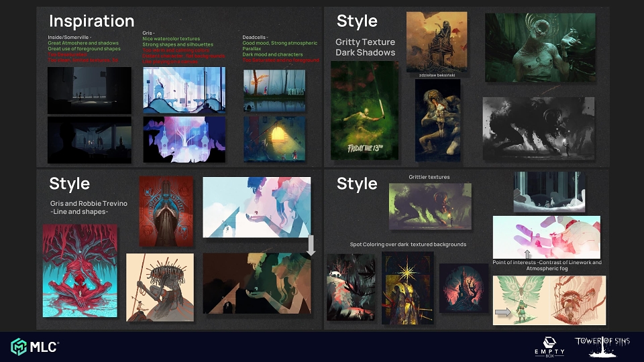
Task: Open the Beksinski orange painting
Action: pos(437,42)
